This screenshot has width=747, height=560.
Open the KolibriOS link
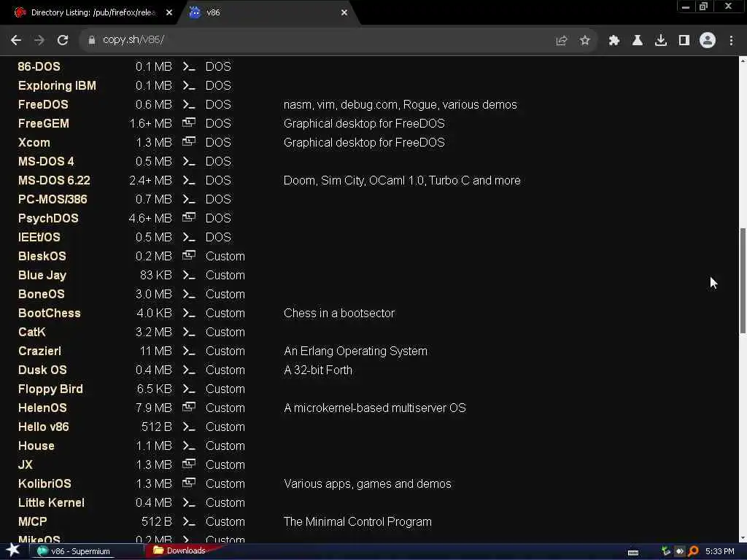[x=44, y=484]
